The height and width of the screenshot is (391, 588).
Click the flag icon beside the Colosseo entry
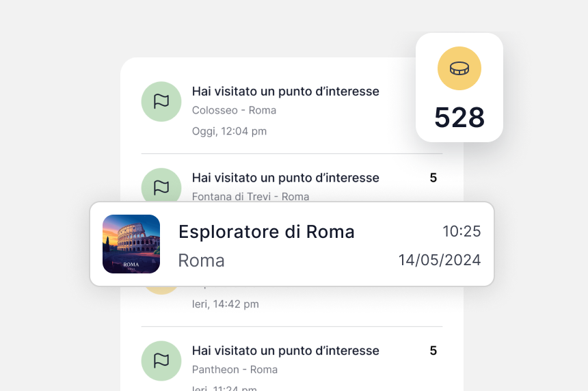click(161, 101)
